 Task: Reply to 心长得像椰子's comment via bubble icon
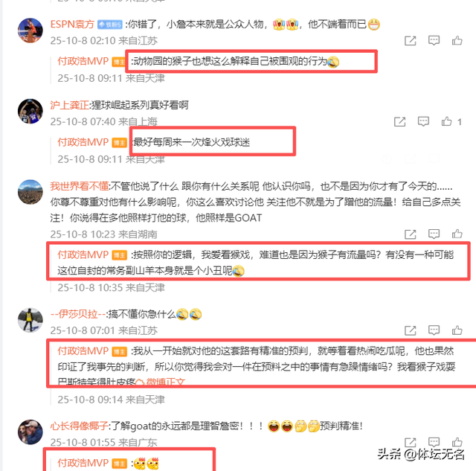click(434, 442)
